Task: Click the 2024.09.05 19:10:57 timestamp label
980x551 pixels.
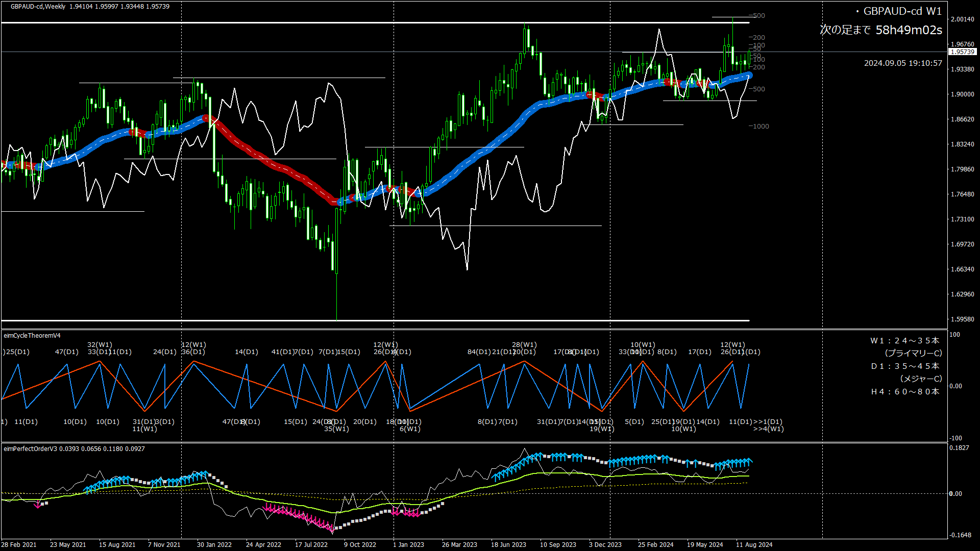Action: click(x=902, y=63)
